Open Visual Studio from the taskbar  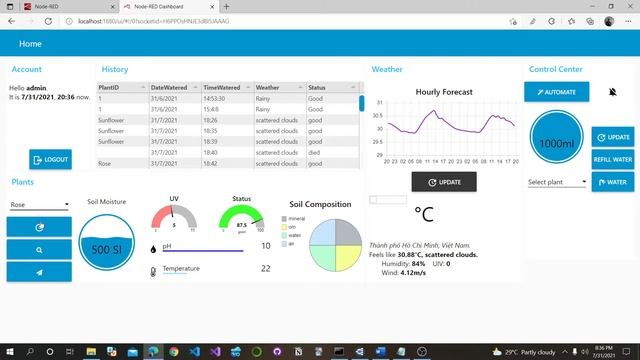pyautogui.click(x=216, y=351)
